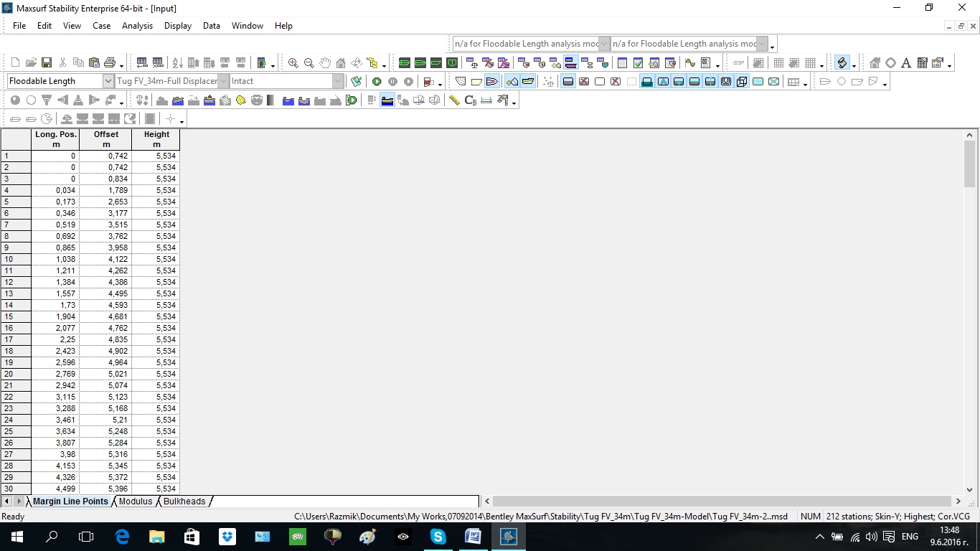Screen dimensions: 980x551
Task: Click the Home view icon
Action: tap(341, 63)
